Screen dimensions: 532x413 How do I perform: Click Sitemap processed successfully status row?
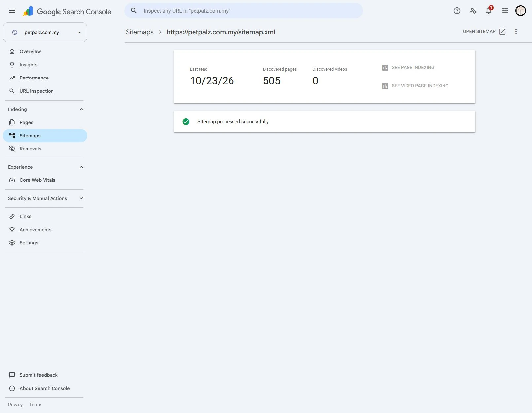(x=325, y=122)
